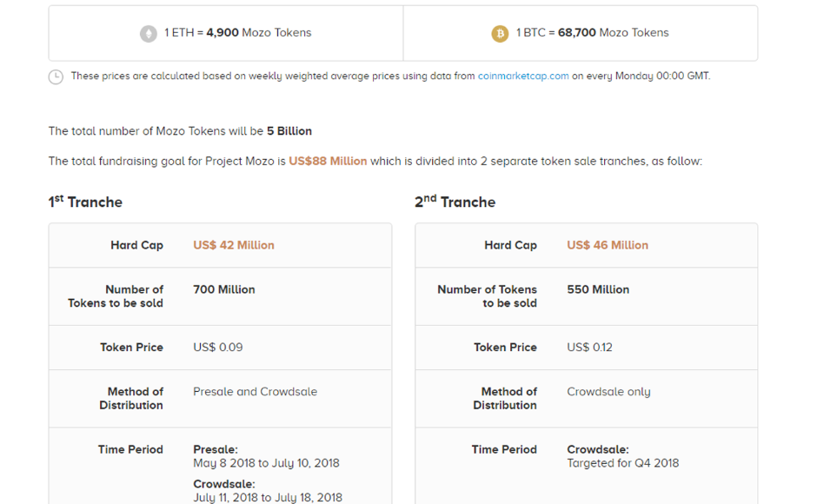
Task: Click the Bitcoin coin icon
Action: pyautogui.click(x=500, y=34)
